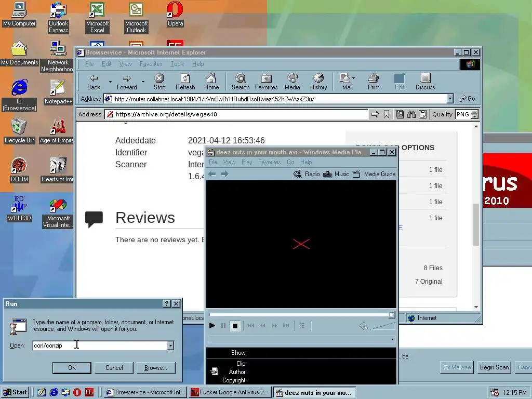Click Cancel in Run dialog
Screen dimensions: 532x399
click(114, 368)
